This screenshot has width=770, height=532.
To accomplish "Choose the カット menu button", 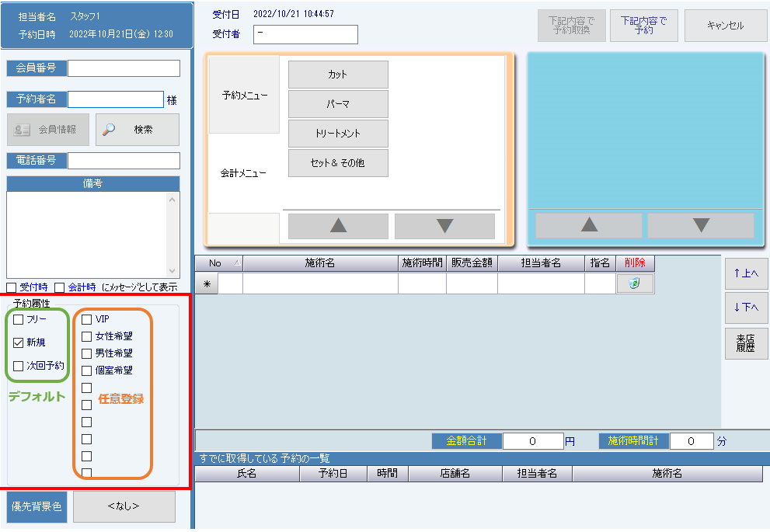I will click(338, 75).
